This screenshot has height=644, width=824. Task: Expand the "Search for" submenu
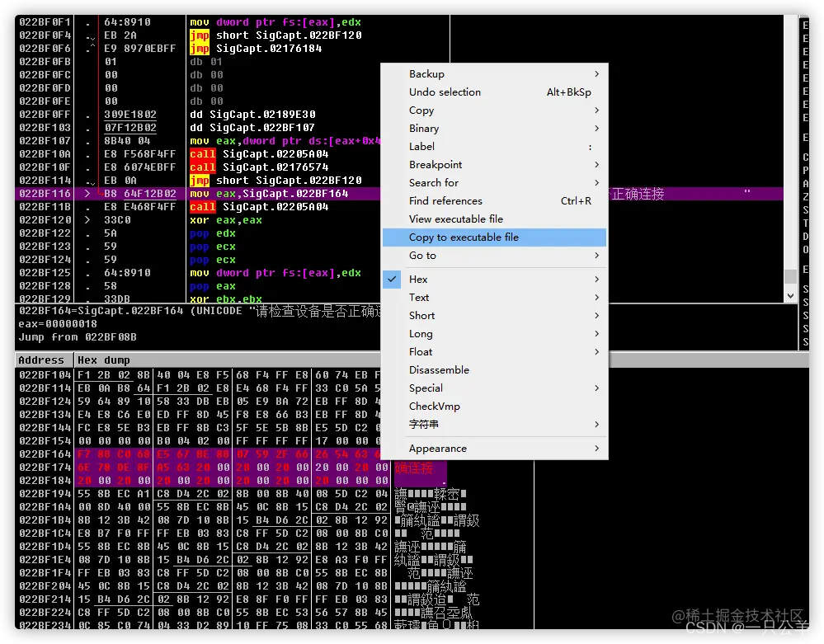tap(433, 182)
